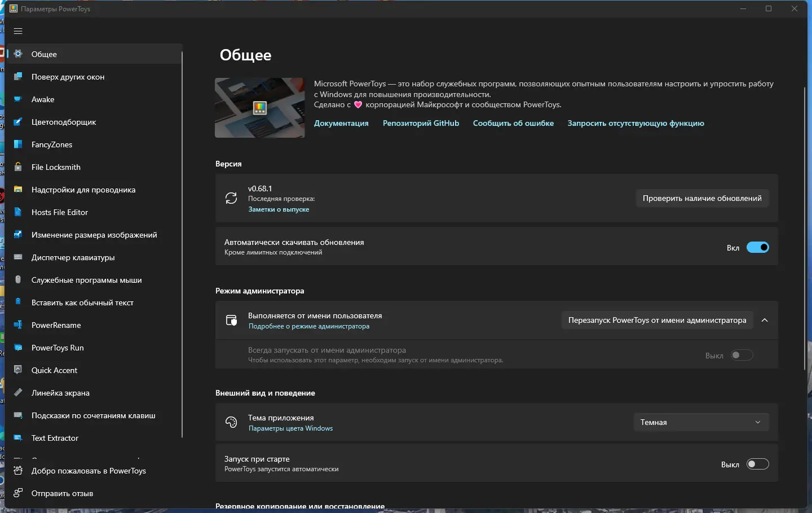Viewport: 812px width, 513px height.
Task: Toggle Всегда запускать от имени администратора switch
Action: [x=742, y=355]
